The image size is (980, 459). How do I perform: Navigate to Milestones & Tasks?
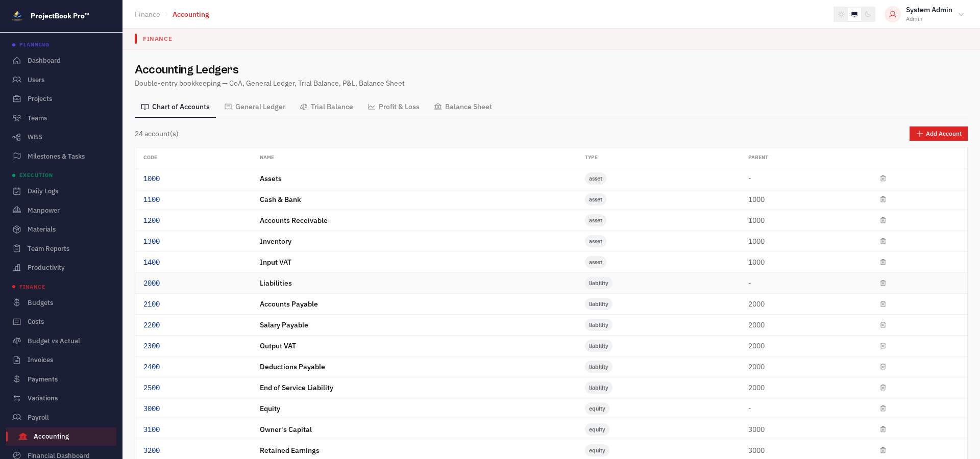coord(61,156)
